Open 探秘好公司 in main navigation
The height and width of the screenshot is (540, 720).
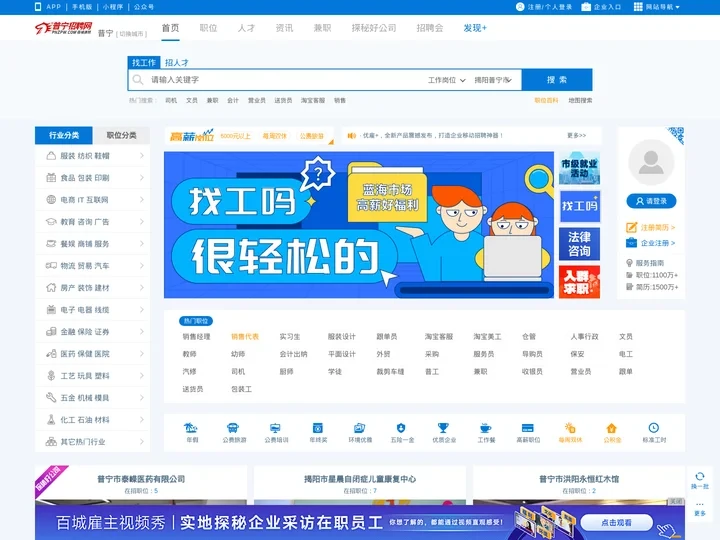coord(374,28)
